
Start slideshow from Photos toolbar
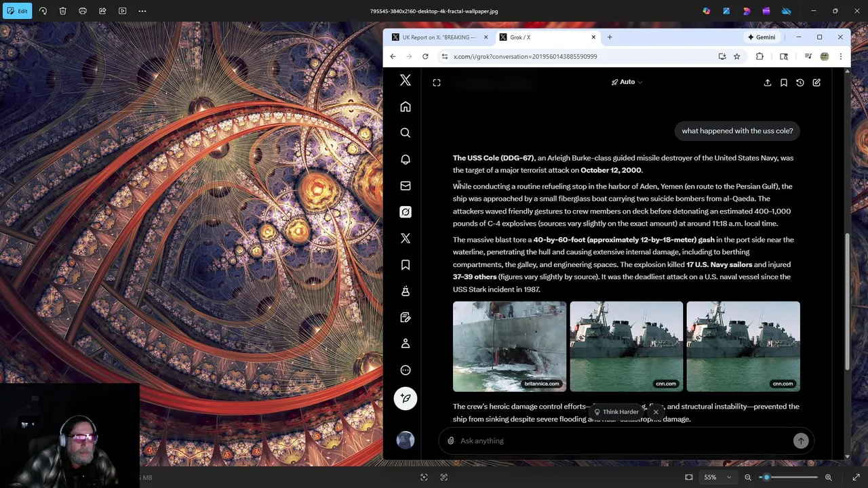click(x=122, y=11)
